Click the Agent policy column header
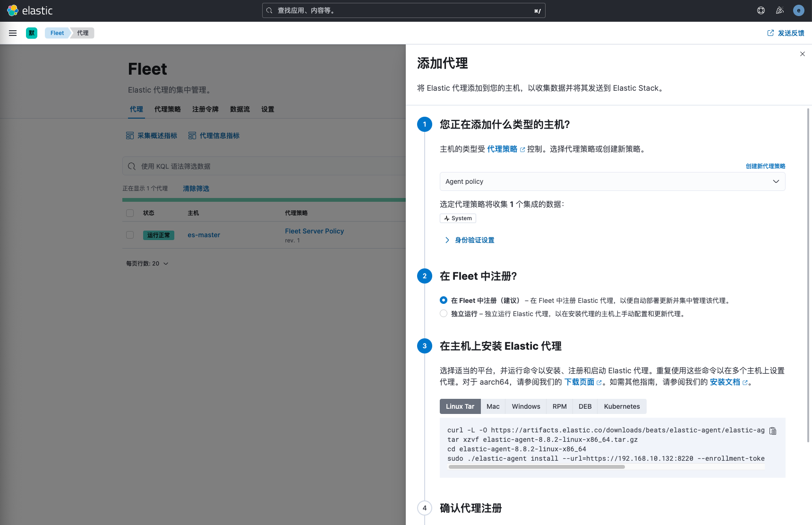 pyautogui.click(x=296, y=213)
